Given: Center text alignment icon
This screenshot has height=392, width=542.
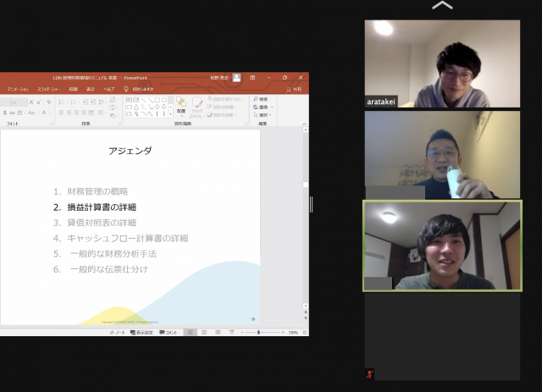Looking at the screenshot, I should click(69, 113).
